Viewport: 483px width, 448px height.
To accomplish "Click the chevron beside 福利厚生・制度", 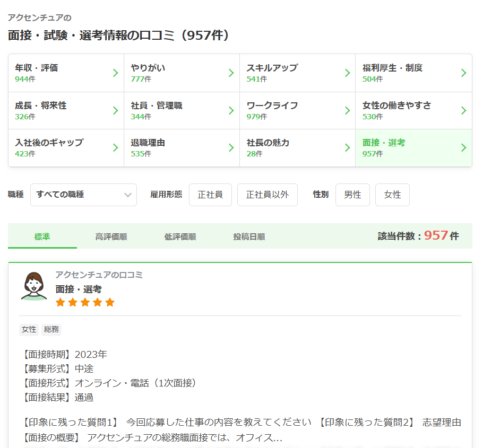I will [x=463, y=73].
